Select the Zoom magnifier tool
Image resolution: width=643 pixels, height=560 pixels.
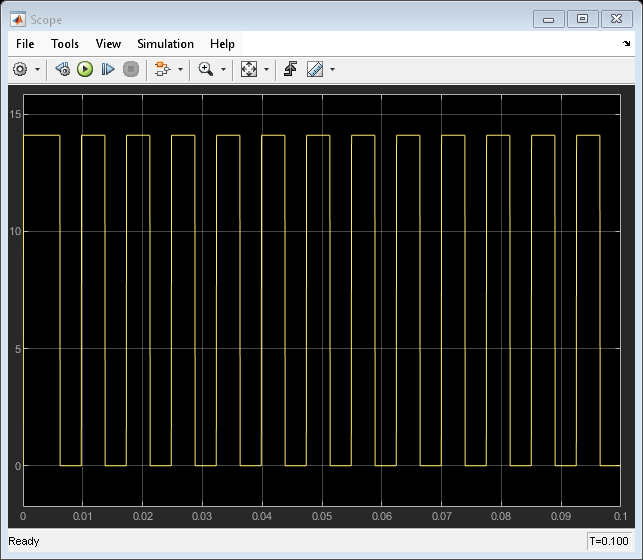pyautogui.click(x=206, y=69)
